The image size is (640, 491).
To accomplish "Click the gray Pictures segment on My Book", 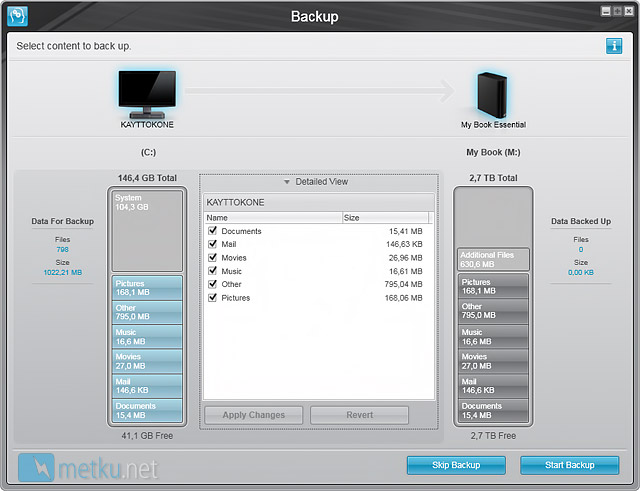I will click(x=493, y=286).
